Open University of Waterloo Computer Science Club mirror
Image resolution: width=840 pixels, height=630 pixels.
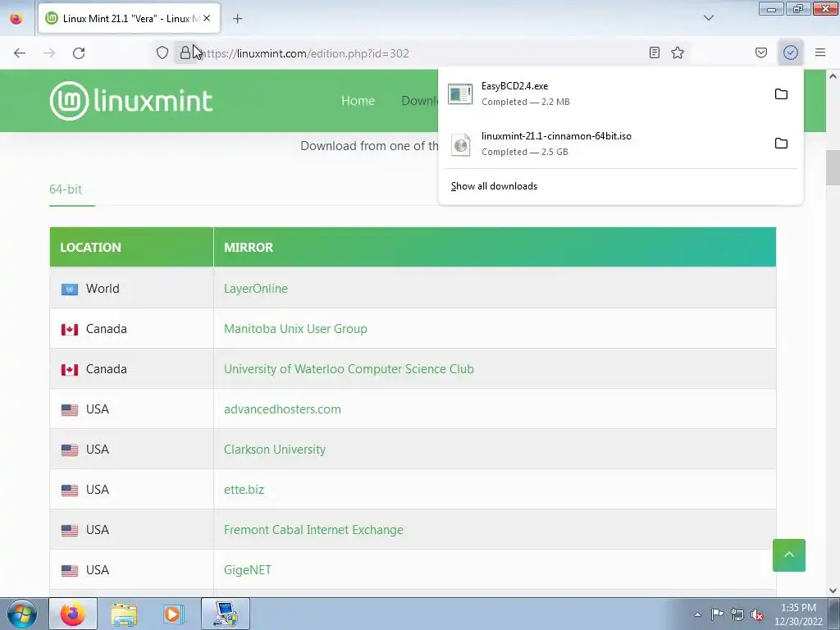point(349,368)
